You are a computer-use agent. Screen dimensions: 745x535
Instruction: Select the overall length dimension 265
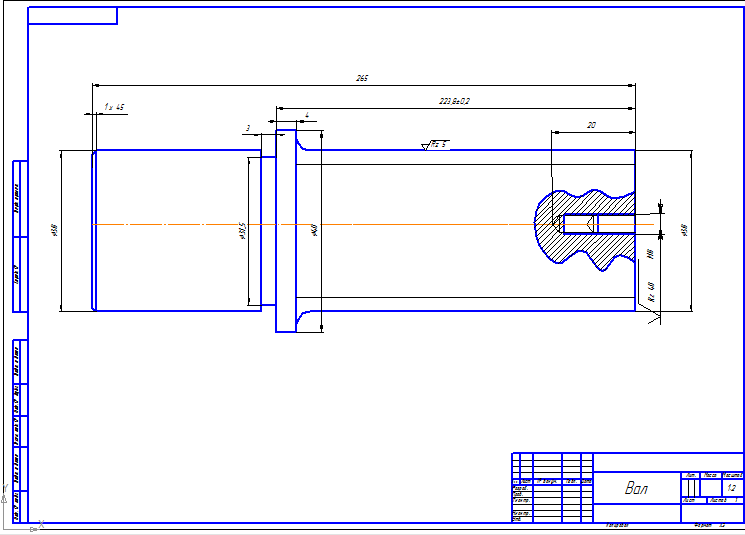[362, 78]
